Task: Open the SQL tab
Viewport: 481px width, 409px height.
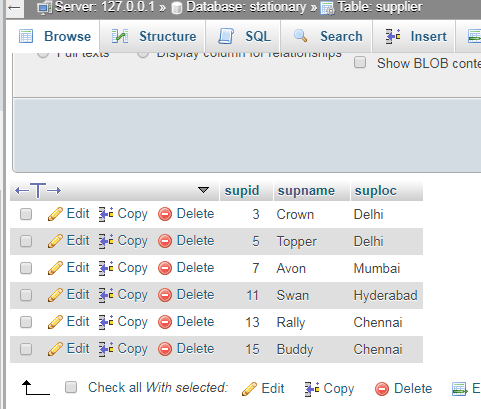Action: pos(244,36)
